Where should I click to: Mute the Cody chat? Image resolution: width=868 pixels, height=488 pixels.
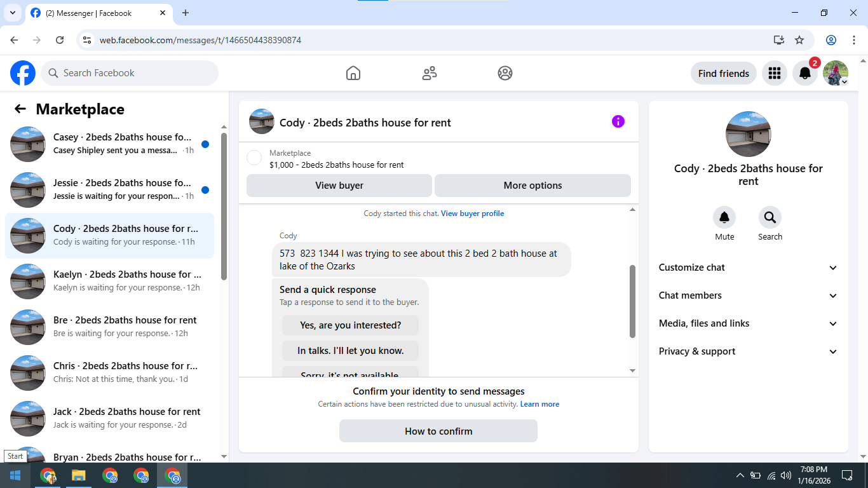click(724, 218)
